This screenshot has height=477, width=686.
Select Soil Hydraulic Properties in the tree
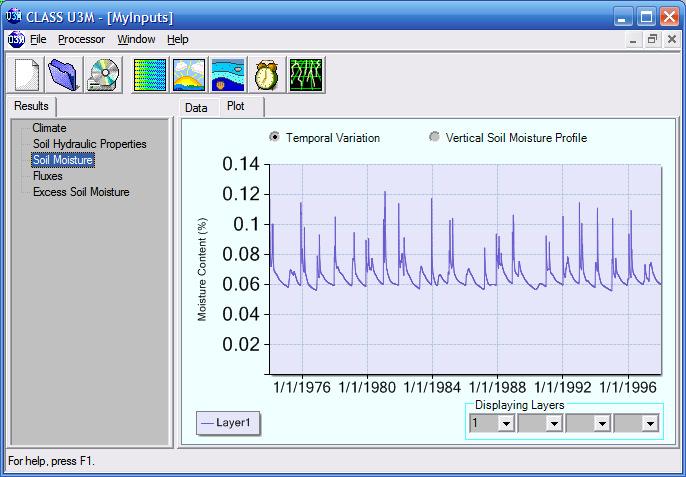(90, 144)
